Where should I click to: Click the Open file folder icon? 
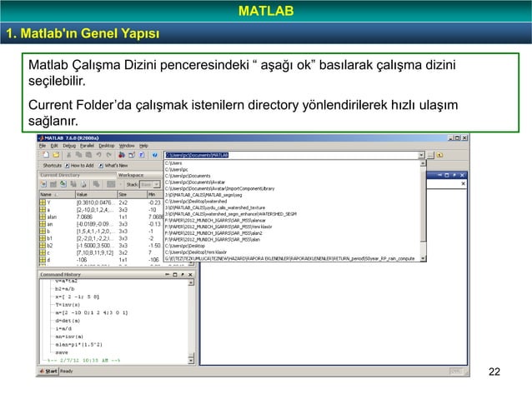pyautogui.click(x=56, y=155)
